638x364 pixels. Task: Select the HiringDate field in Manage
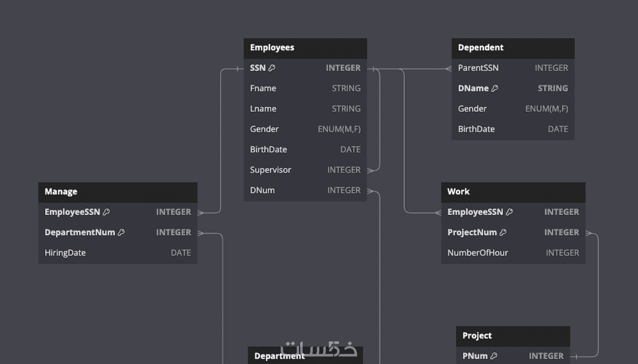pos(65,253)
